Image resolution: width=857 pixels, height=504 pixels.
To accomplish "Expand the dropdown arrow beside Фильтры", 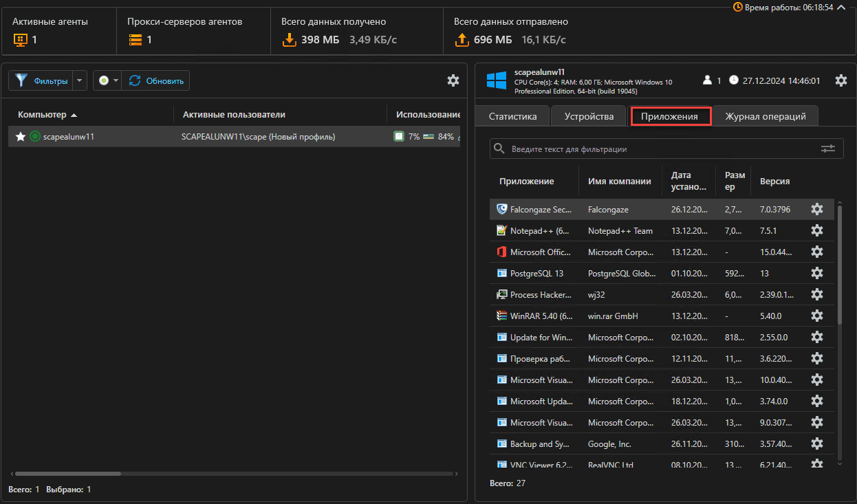I will pyautogui.click(x=80, y=80).
